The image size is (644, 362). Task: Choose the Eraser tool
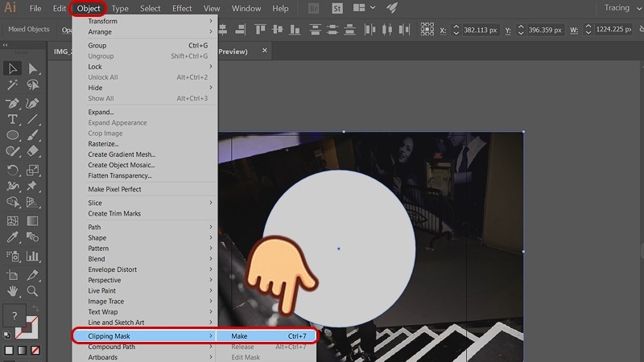point(32,151)
